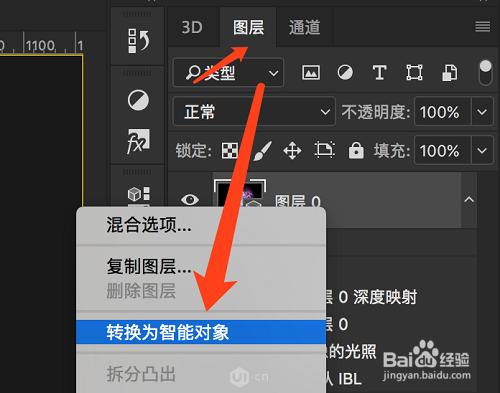Filter layers by smart objects icon
This screenshot has height=393, width=500.
pyautogui.click(x=449, y=73)
